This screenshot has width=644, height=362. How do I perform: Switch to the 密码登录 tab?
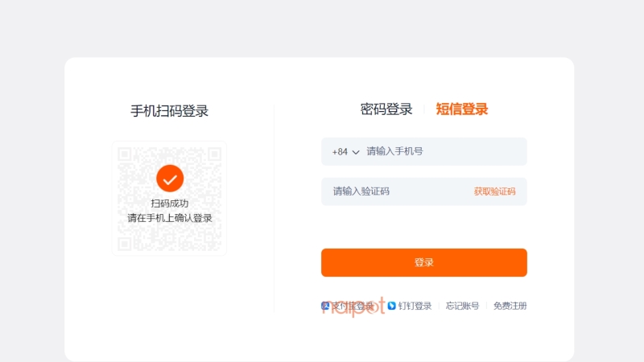pyautogui.click(x=386, y=109)
